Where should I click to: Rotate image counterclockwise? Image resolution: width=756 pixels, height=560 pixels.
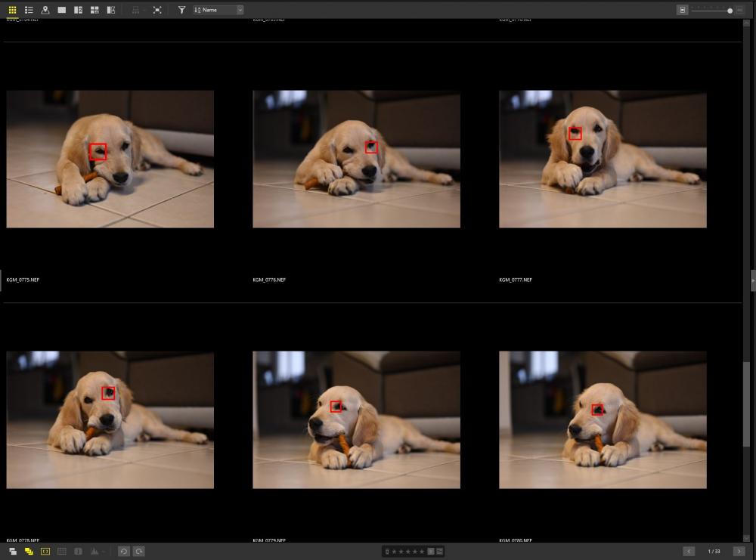pos(123,552)
